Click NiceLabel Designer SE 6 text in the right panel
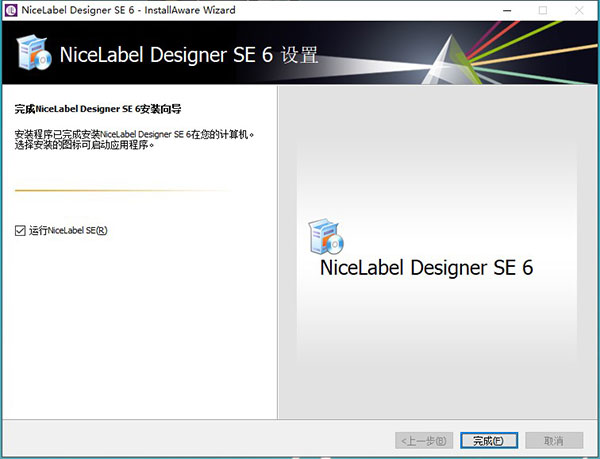This screenshot has height=459, width=600. (426, 267)
